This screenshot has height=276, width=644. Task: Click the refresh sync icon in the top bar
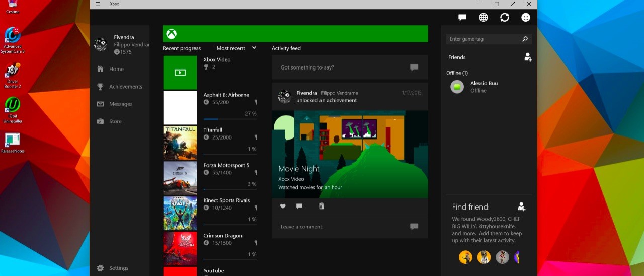pos(505,17)
